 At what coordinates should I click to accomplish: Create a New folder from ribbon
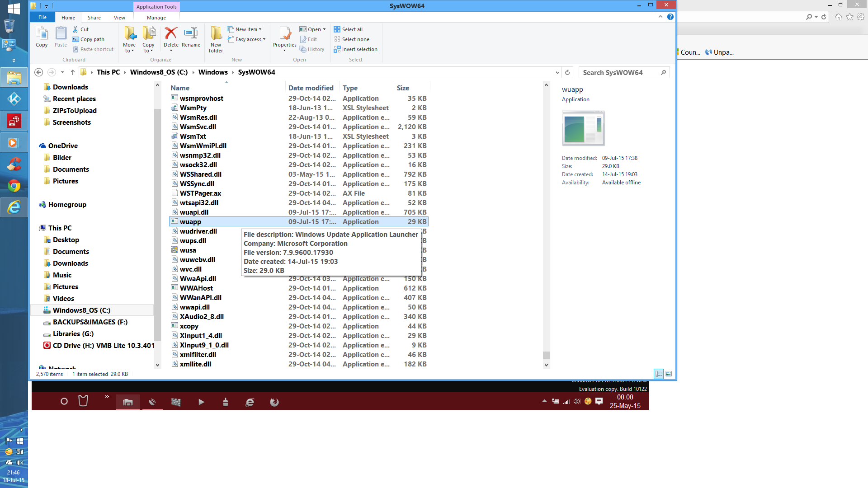point(216,39)
